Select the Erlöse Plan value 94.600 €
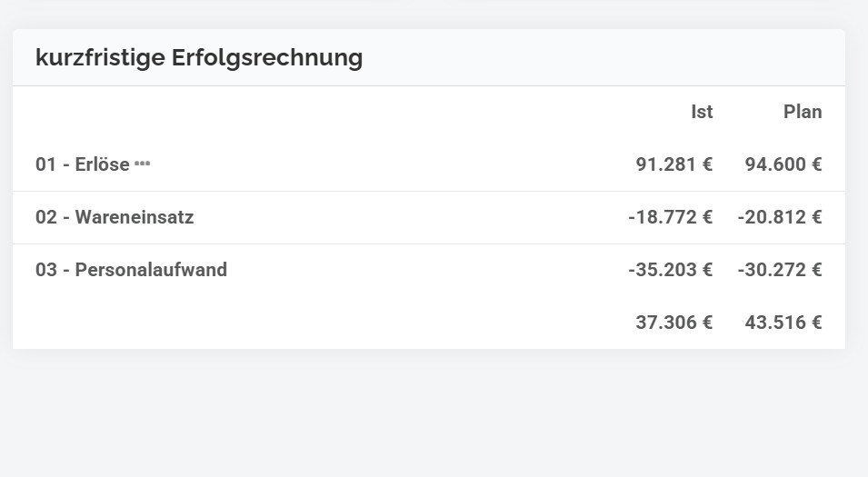868x477 pixels. (x=783, y=164)
